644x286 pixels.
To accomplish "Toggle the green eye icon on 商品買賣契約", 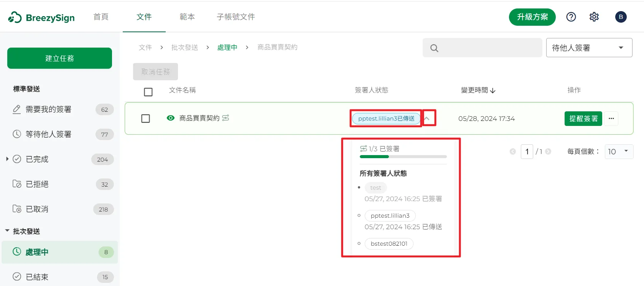I will pyautogui.click(x=171, y=118).
